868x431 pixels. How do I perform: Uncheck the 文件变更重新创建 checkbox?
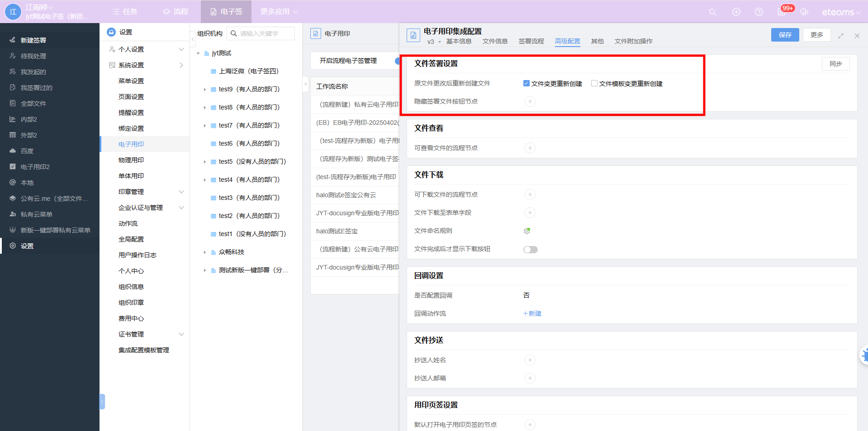click(x=526, y=83)
